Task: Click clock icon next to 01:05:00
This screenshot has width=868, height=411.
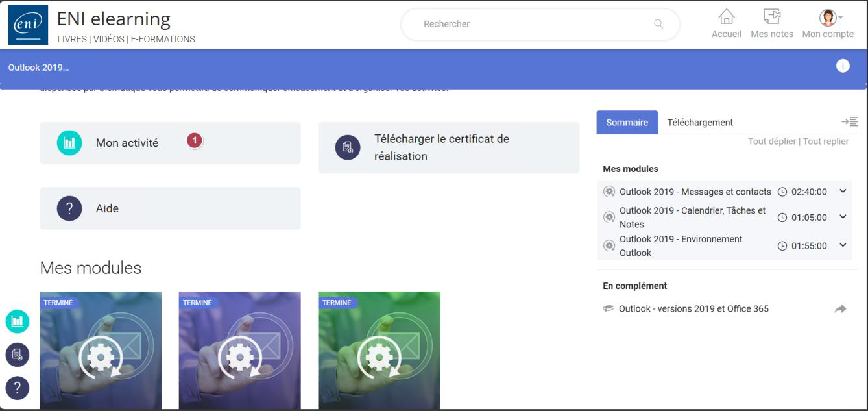Action: pos(782,218)
